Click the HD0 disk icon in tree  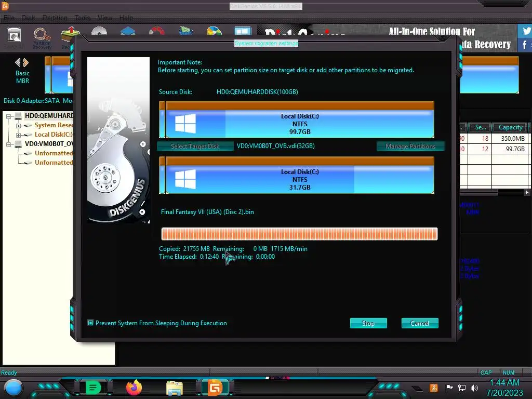tap(18, 116)
